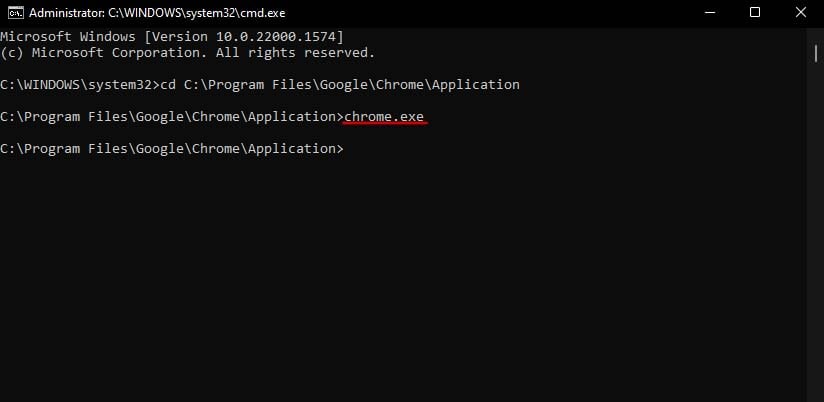The height and width of the screenshot is (402, 824).
Task: Click the 'Microsoft Corporation' copyright text
Action: coord(109,52)
